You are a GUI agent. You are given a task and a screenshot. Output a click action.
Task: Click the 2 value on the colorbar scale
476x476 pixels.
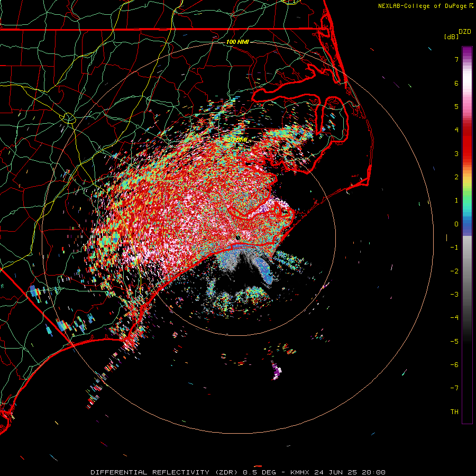click(456, 177)
